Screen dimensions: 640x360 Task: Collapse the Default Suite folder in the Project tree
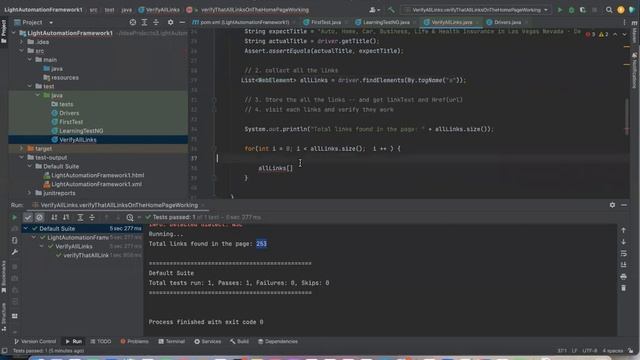click(30, 166)
